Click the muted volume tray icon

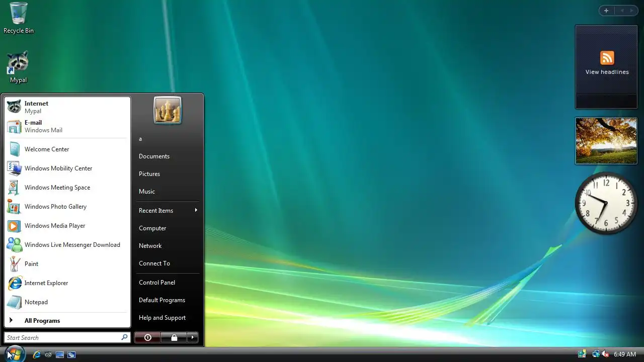point(605,354)
